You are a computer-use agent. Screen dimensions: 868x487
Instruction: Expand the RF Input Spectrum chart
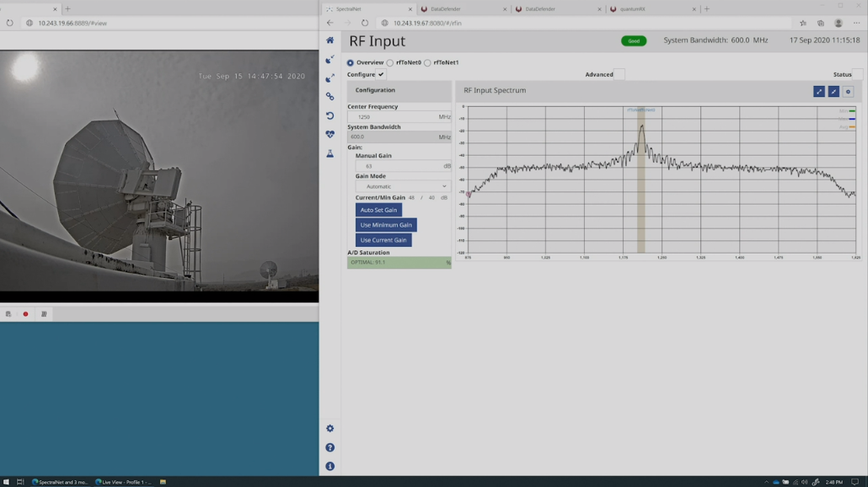818,91
